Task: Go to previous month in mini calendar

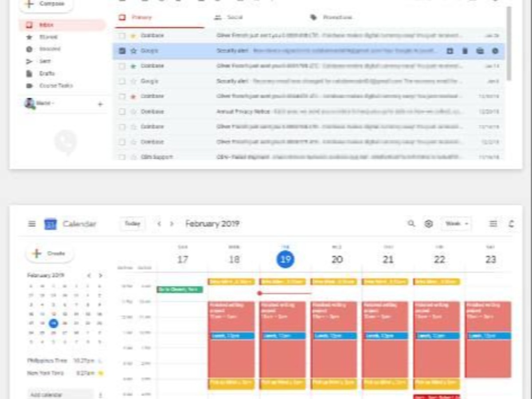Action: pos(89,276)
